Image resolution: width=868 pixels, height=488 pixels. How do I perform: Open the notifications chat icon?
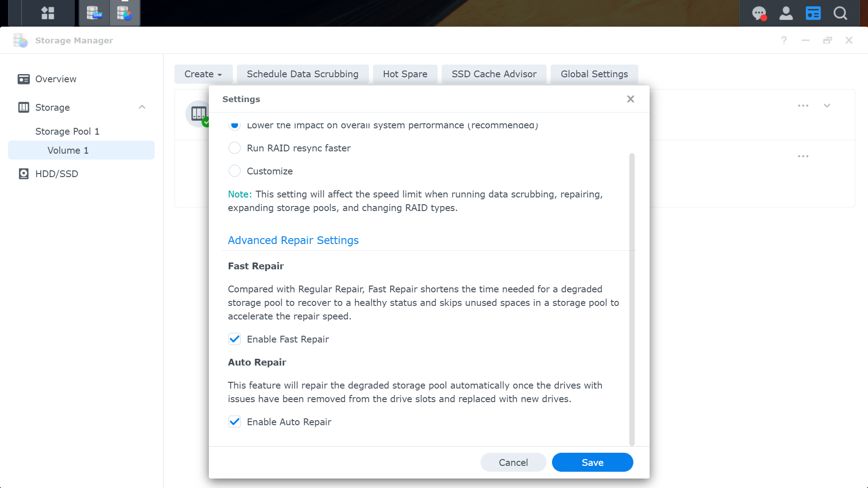(x=759, y=13)
